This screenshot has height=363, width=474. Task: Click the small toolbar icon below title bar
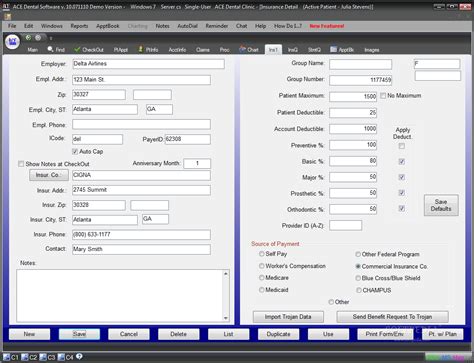(7, 16)
